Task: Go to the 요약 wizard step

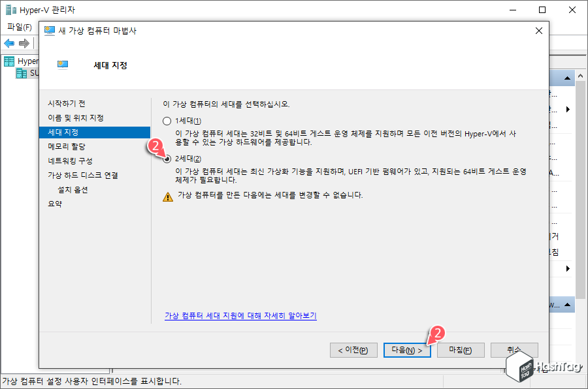Action: pos(55,204)
